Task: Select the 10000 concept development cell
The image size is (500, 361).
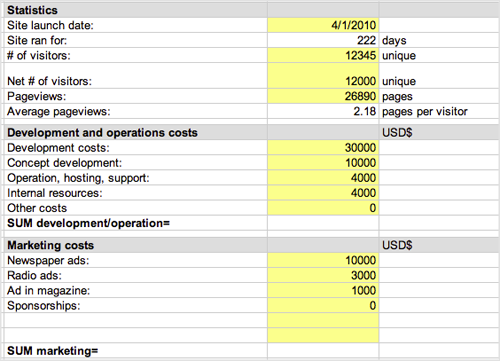Action: (x=323, y=163)
